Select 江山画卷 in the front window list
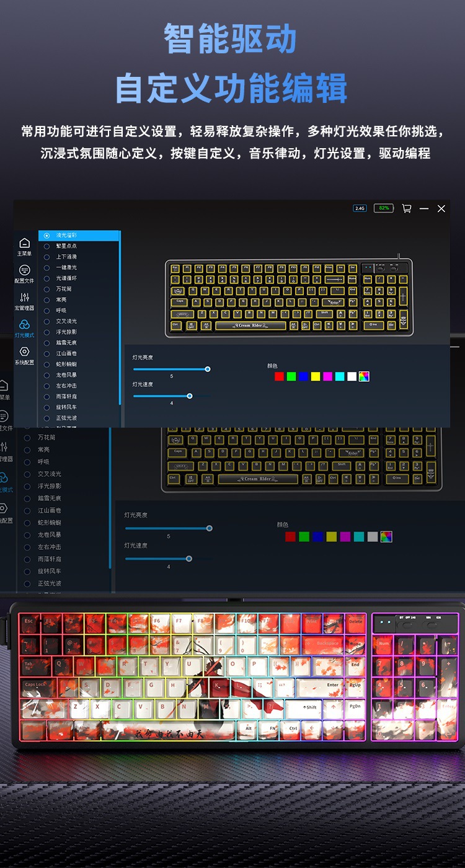The image size is (465, 868). pyautogui.click(x=66, y=353)
